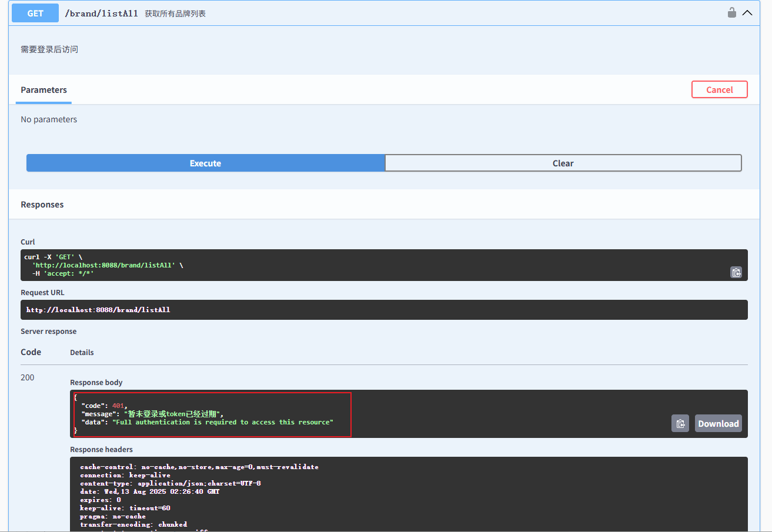Image resolution: width=772 pixels, height=532 pixels.
Task: Clear the request results
Action: 563,163
